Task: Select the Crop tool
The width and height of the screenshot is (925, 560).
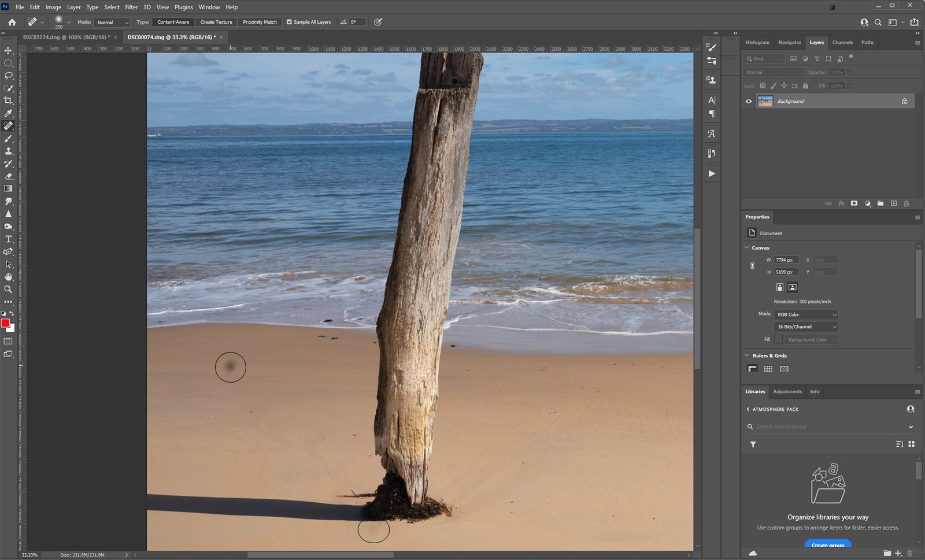Action: click(8, 101)
